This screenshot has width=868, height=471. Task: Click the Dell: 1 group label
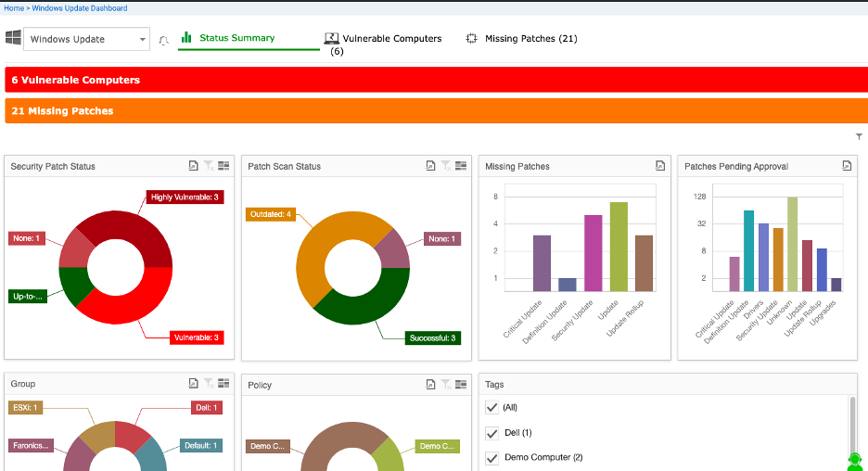pos(207,408)
